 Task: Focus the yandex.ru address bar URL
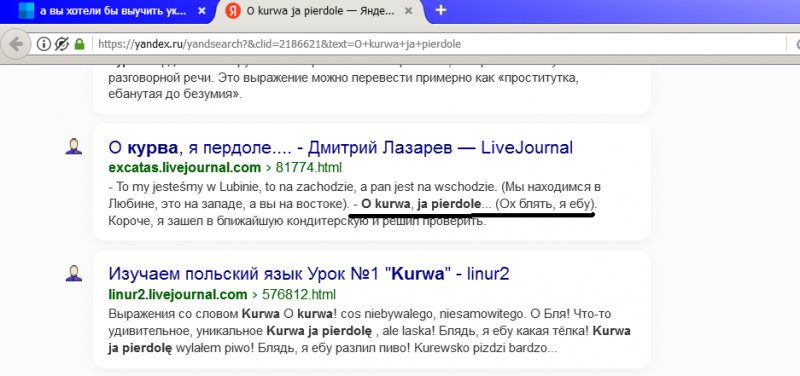280,44
